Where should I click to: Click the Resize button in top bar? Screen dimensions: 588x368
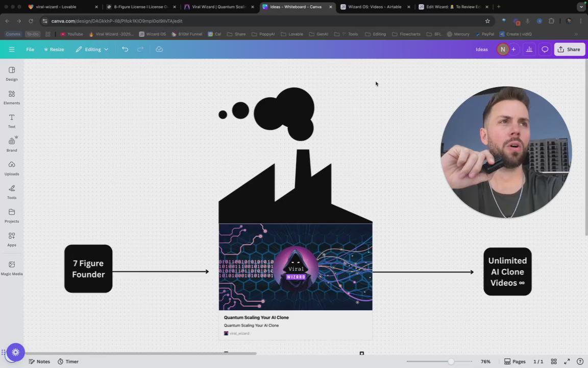coord(54,49)
